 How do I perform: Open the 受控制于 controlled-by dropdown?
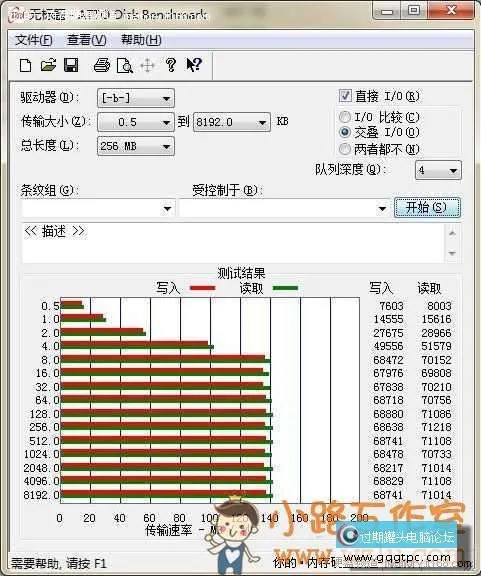284,209
